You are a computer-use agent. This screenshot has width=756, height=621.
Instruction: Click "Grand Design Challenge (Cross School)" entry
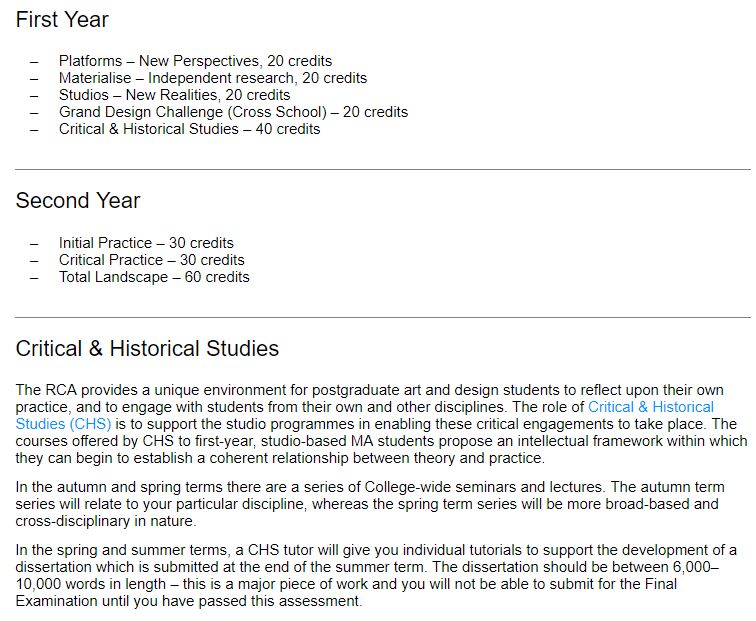[x=233, y=112]
